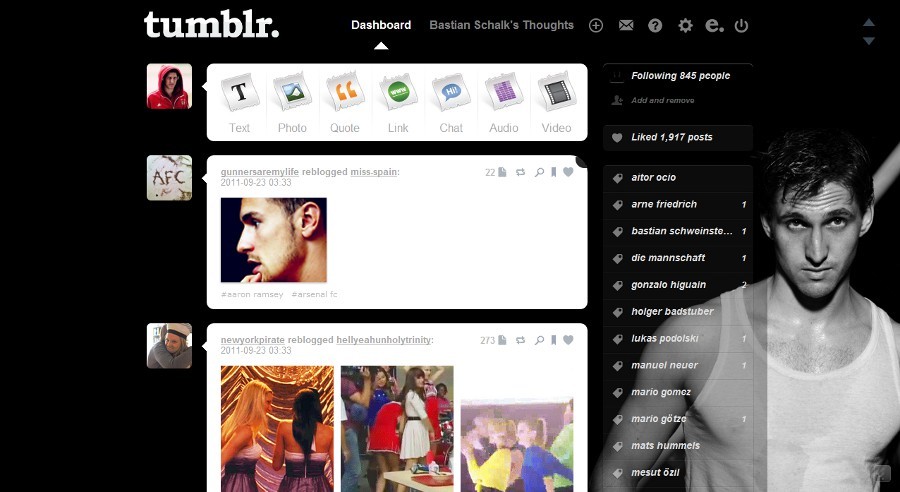Image resolution: width=900 pixels, height=492 pixels.
Task: Open 273 notes on newyorkpirate post
Action: [494, 340]
